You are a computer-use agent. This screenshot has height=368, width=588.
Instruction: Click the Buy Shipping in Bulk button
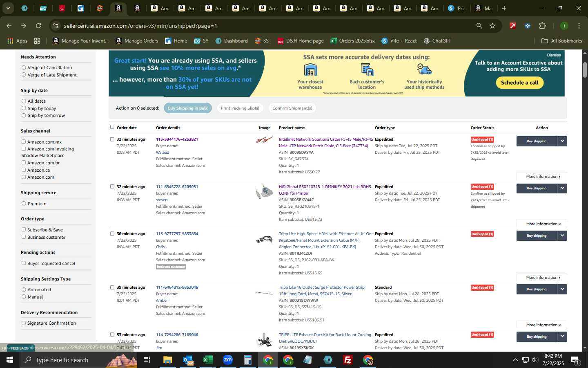tap(188, 108)
